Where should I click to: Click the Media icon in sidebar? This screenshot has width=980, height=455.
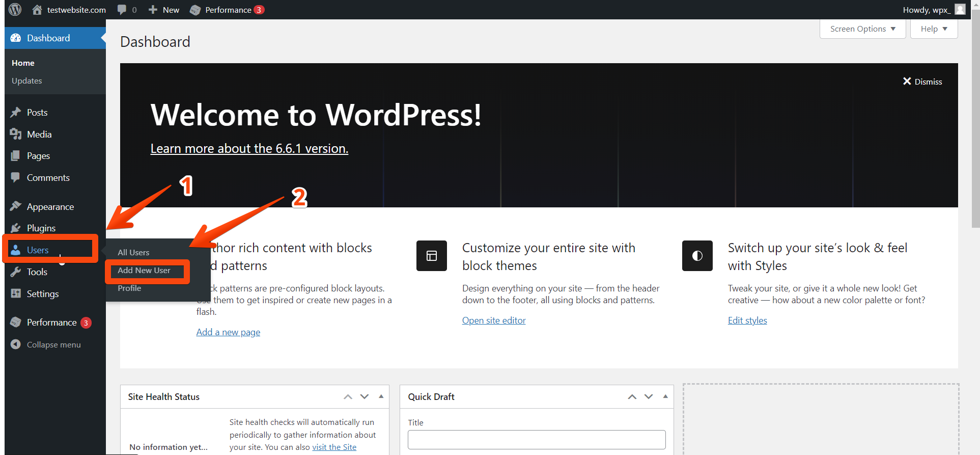point(16,134)
